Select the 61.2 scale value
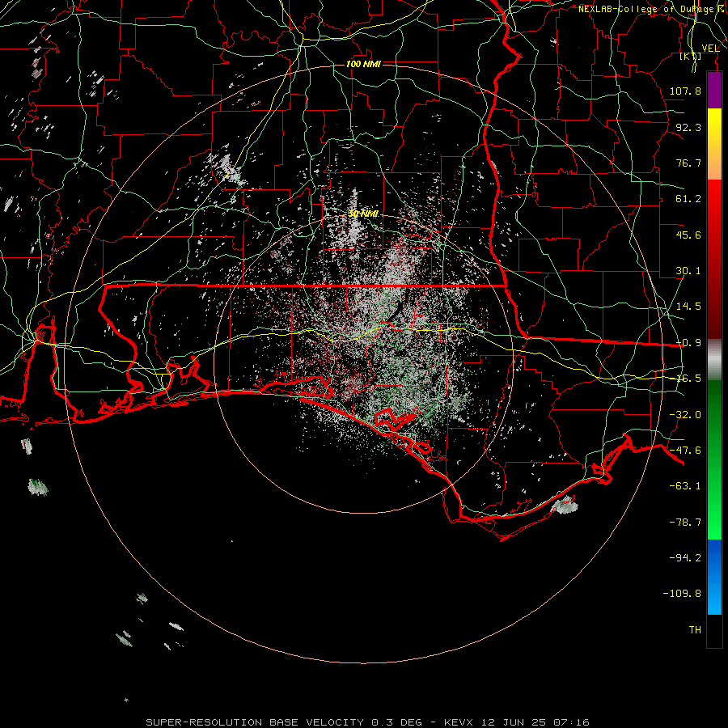Image resolution: width=728 pixels, height=728 pixels. point(688,199)
